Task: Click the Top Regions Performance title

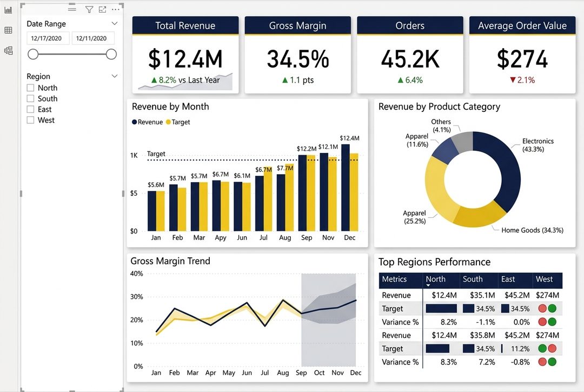Action: 434,262
